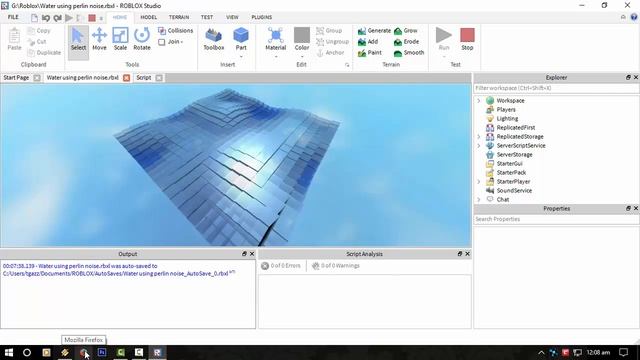Activate the Move tool
Screen dimensions: 640x360
click(99, 40)
